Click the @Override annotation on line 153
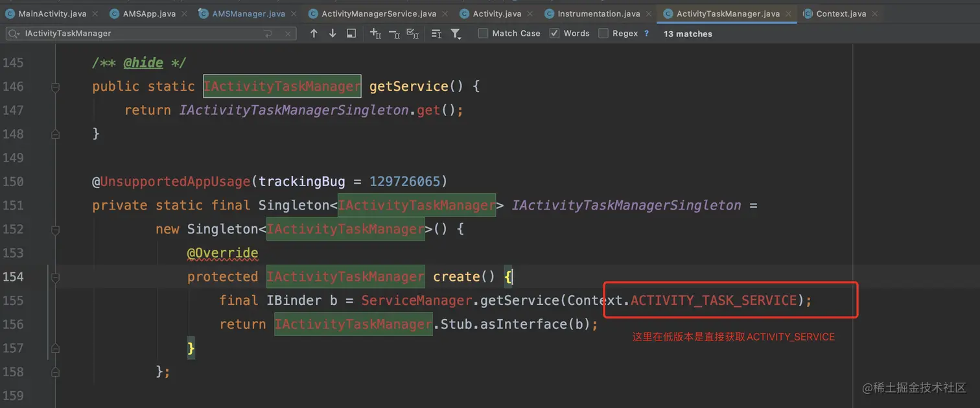Screen dimensions: 980x408 (x=223, y=253)
